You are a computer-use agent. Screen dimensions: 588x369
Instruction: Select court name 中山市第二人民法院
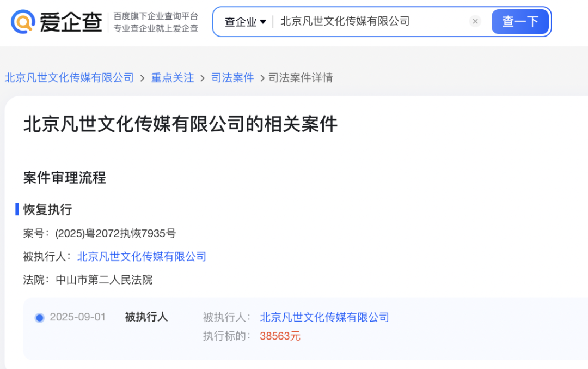click(x=104, y=280)
